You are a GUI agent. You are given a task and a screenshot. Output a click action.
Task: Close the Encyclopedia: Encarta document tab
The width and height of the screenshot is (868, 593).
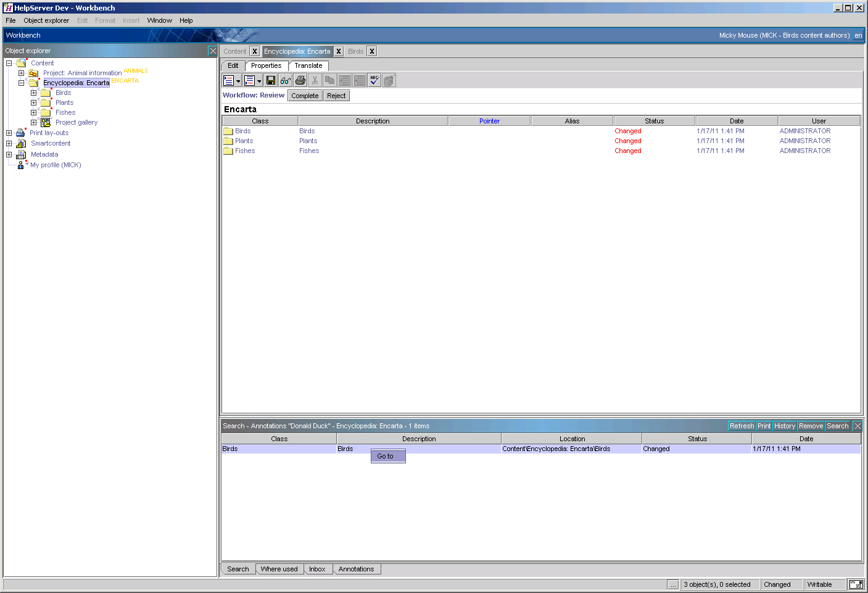[339, 51]
